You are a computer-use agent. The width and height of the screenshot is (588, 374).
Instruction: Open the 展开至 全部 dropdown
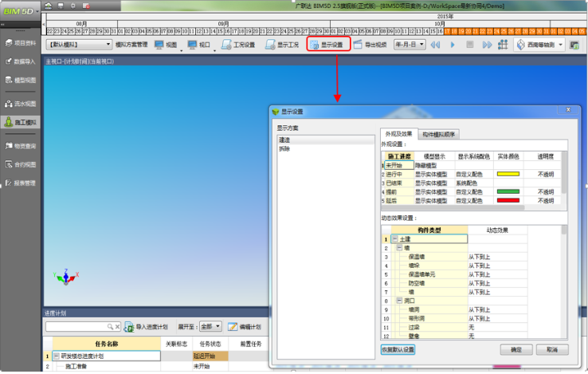[x=211, y=326]
